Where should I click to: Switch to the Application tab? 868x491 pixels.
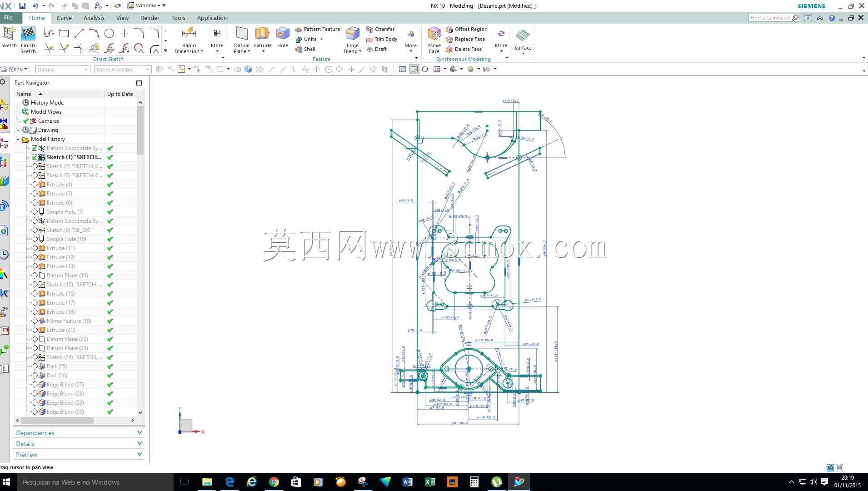point(212,18)
